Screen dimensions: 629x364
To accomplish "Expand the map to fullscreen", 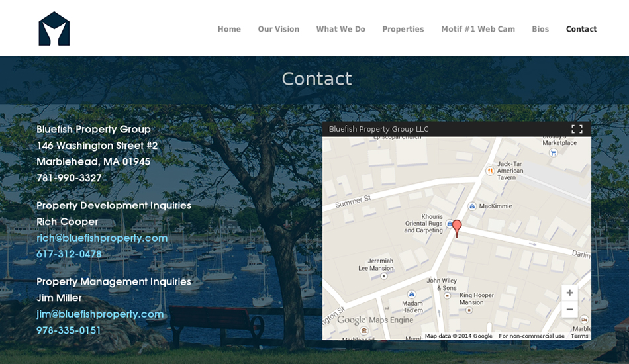I will [577, 129].
